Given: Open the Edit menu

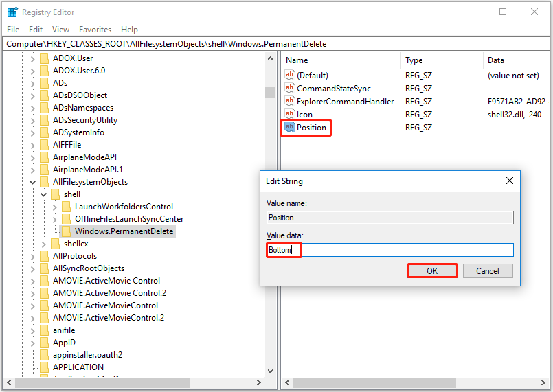Looking at the screenshot, I should (x=36, y=30).
